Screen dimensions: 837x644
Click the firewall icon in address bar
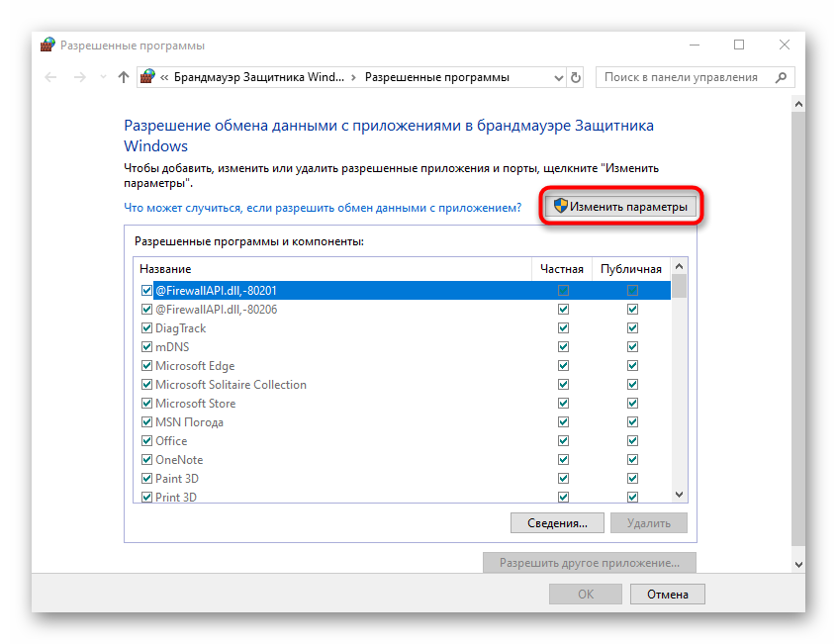click(x=147, y=77)
